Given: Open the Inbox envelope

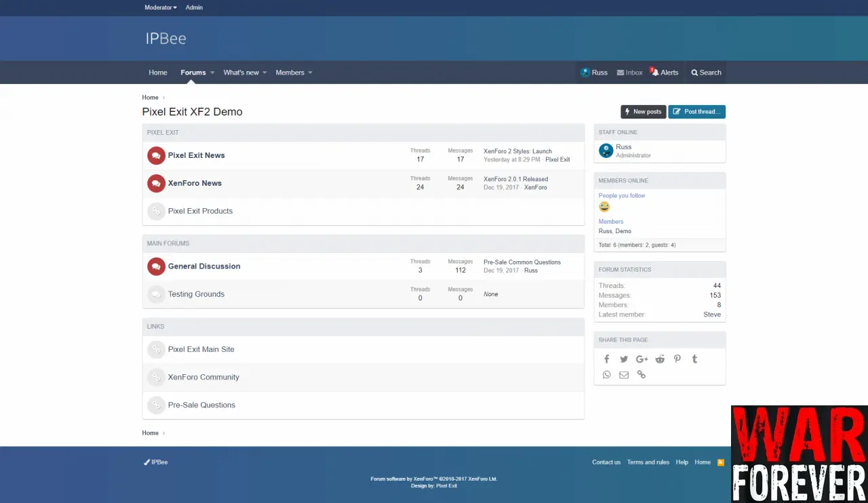Looking at the screenshot, I should coord(629,73).
